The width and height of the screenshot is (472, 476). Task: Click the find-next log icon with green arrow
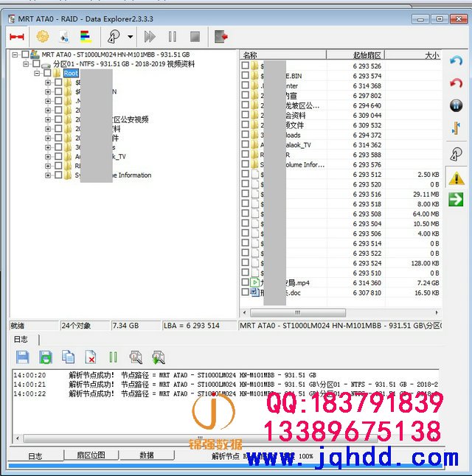[159, 357]
